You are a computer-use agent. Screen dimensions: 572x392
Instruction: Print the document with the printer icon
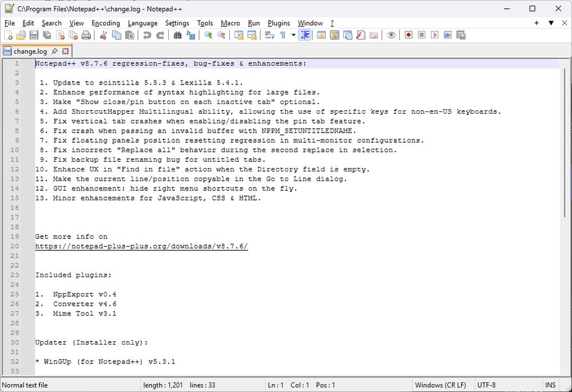(x=86, y=35)
